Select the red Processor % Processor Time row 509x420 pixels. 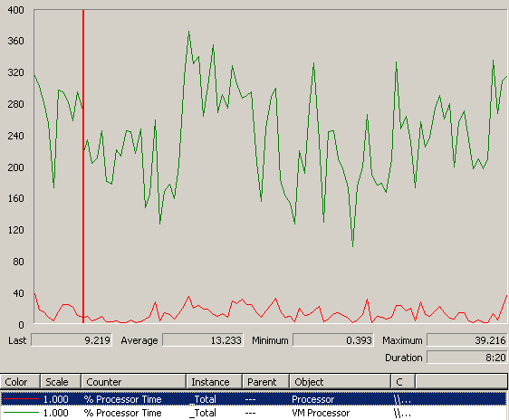(x=254, y=399)
